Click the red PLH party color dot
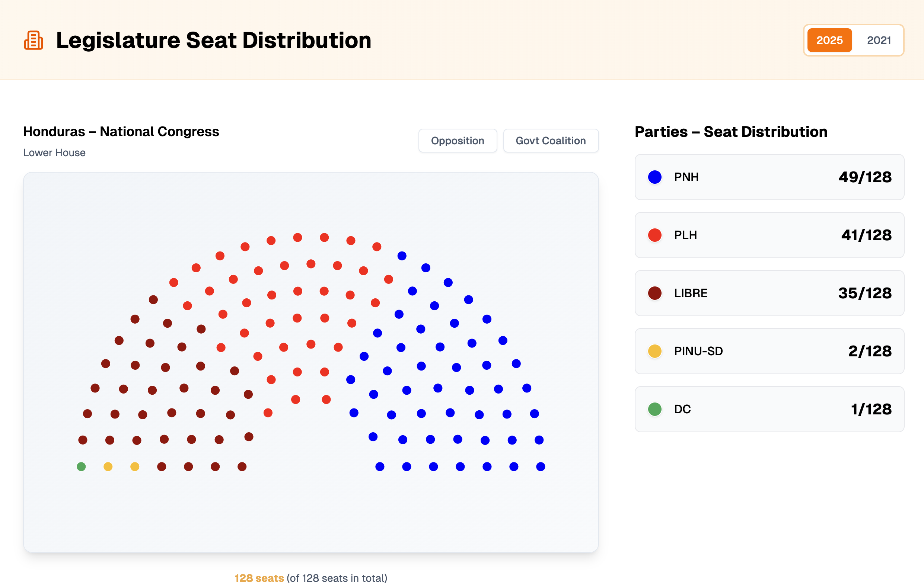The height and width of the screenshot is (587, 924). click(x=654, y=235)
